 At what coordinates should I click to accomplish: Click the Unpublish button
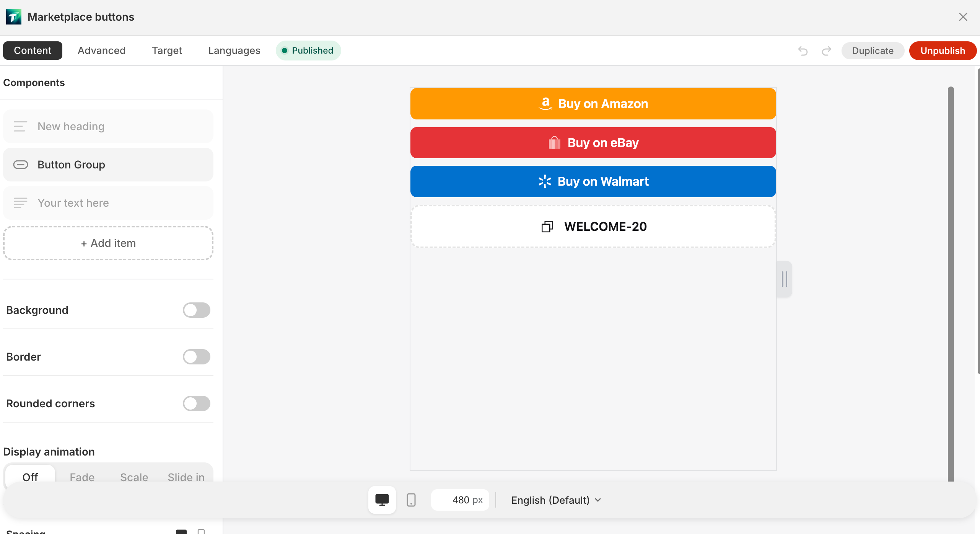click(943, 51)
